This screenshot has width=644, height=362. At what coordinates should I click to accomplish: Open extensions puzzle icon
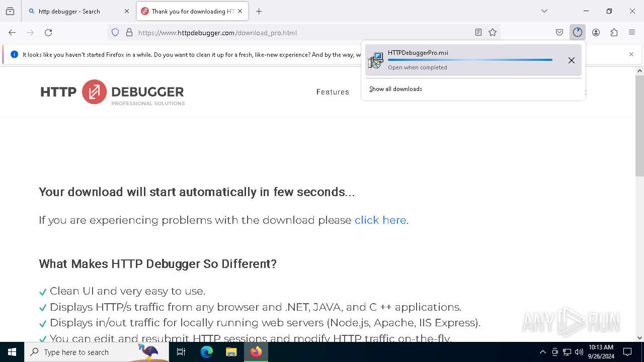click(x=614, y=33)
